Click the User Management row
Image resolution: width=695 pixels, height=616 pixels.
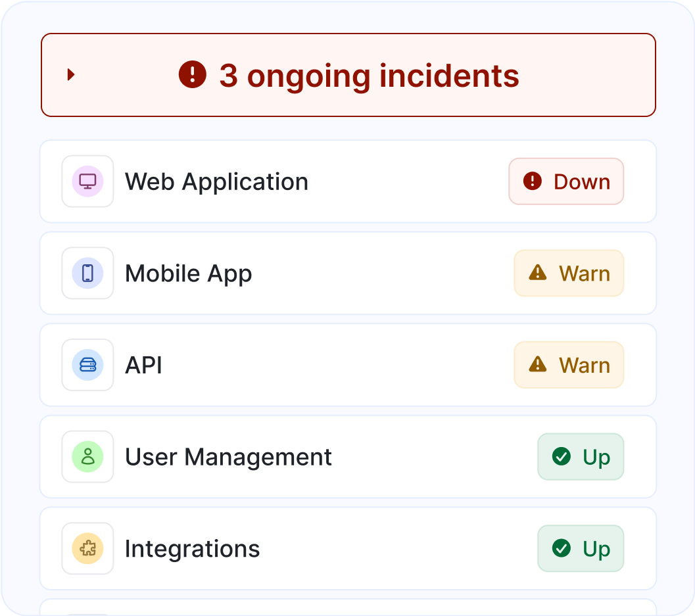[296, 457]
